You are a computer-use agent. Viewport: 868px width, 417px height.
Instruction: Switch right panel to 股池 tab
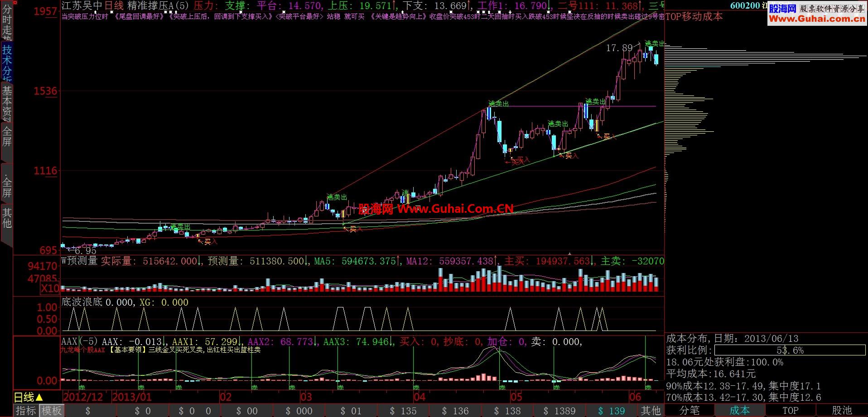coord(842,411)
